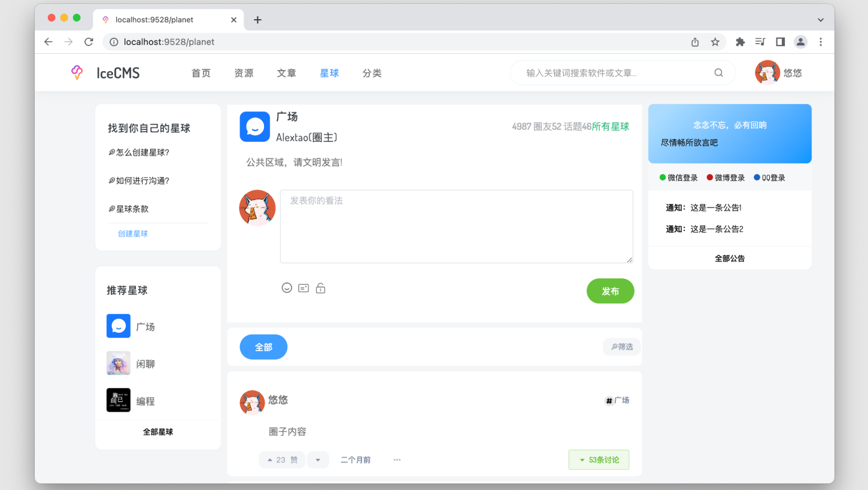The image size is (868, 490).
Task: Click the 发布 publish button
Action: [610, 291]
